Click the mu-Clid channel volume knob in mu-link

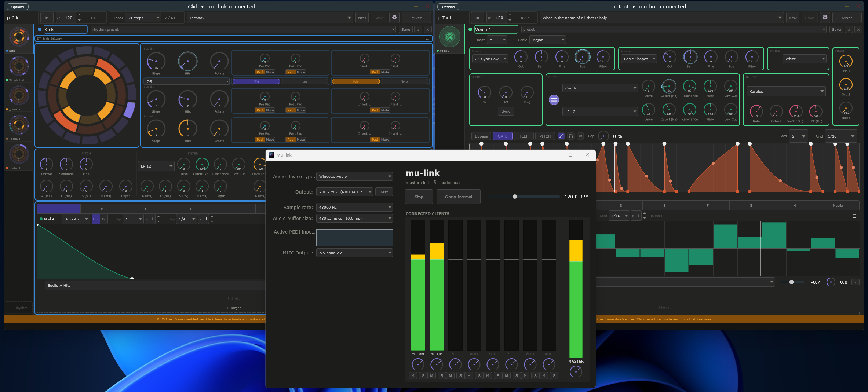click(437, 364)
